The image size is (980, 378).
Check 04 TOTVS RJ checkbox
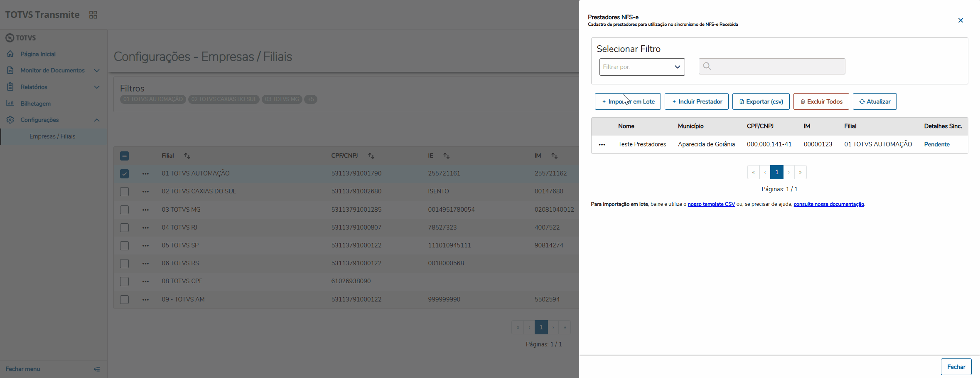coord(124,227)
